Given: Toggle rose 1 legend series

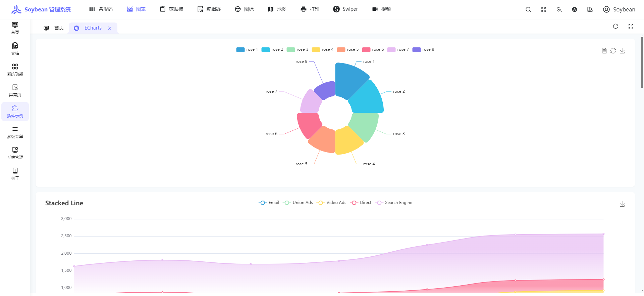Looking at the screenshot, I should (247, 49).
